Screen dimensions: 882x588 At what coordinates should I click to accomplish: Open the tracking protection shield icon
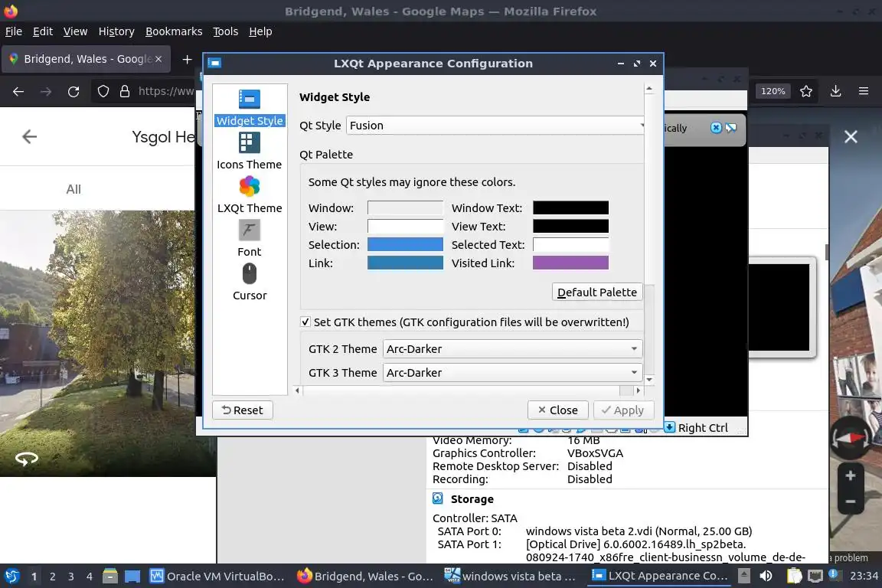point(103,91)
